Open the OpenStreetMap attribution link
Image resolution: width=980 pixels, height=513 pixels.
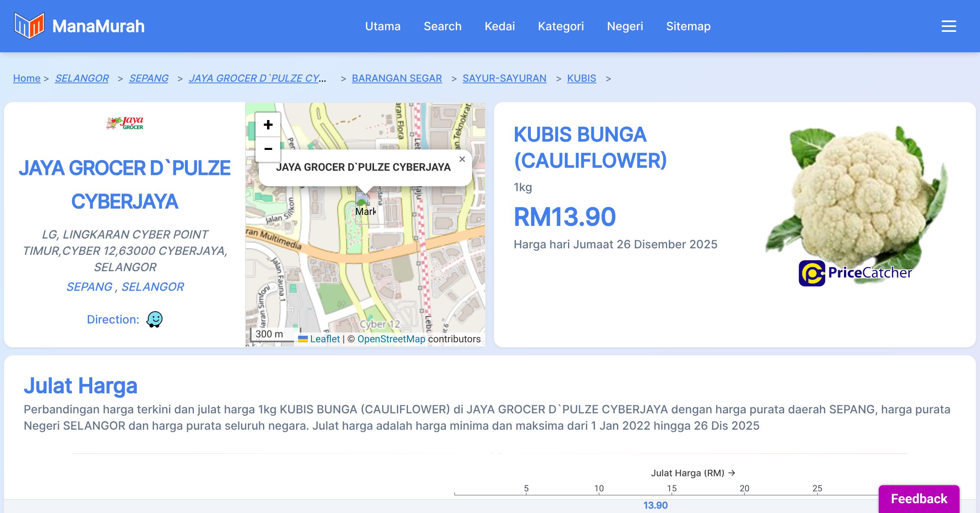coord(391,339)
